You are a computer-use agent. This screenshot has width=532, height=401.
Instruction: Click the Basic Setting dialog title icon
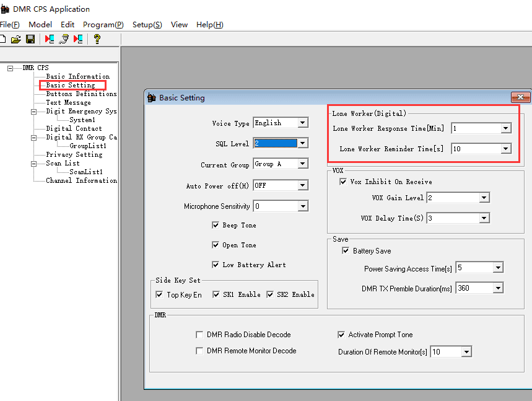click(152, 97)
